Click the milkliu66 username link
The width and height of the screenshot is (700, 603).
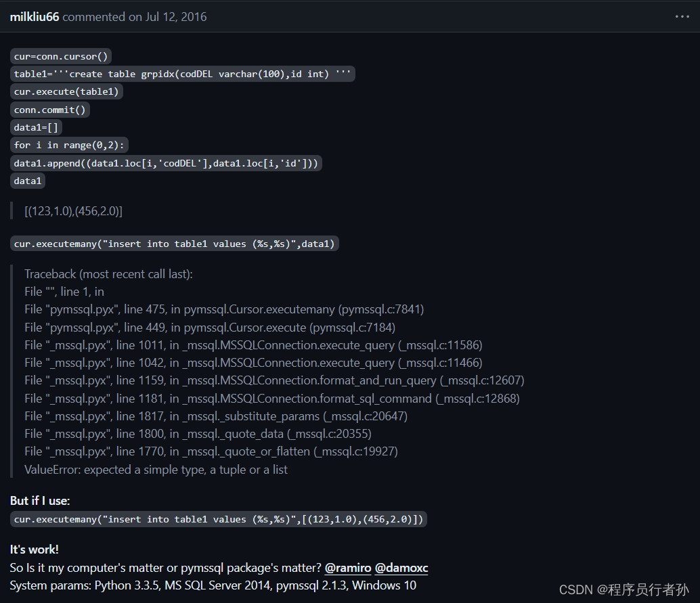point(34,17)
